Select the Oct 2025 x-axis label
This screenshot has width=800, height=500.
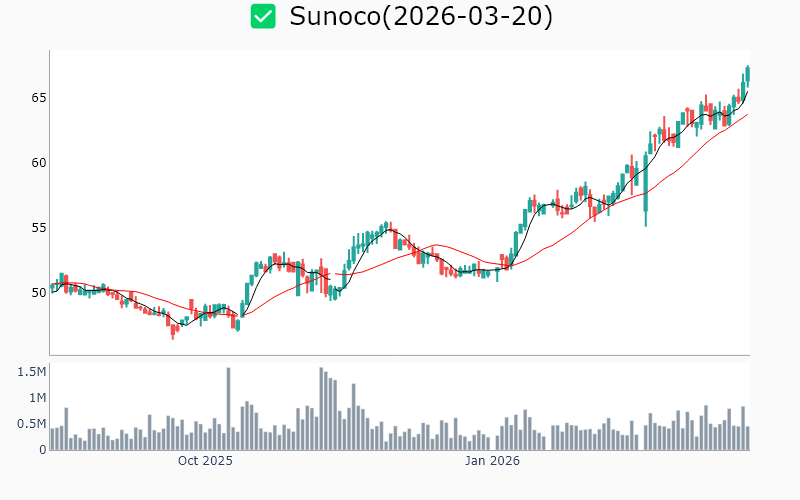205,461
